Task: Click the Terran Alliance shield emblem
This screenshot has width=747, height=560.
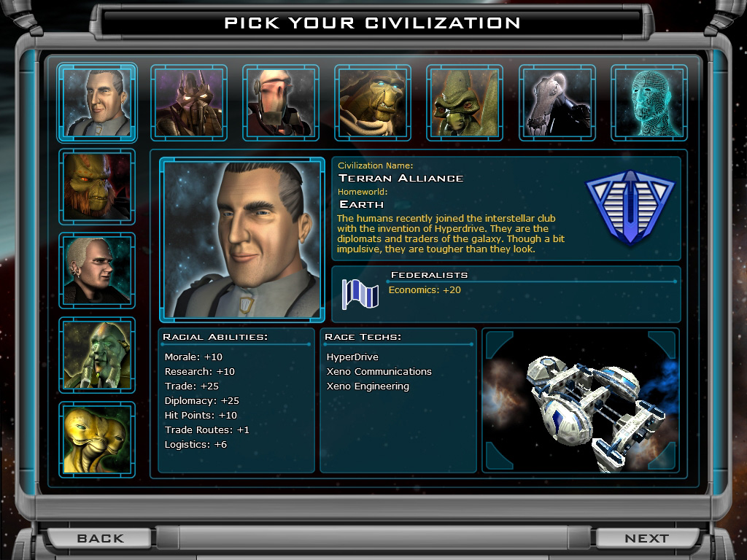Action: click(630, 206)
